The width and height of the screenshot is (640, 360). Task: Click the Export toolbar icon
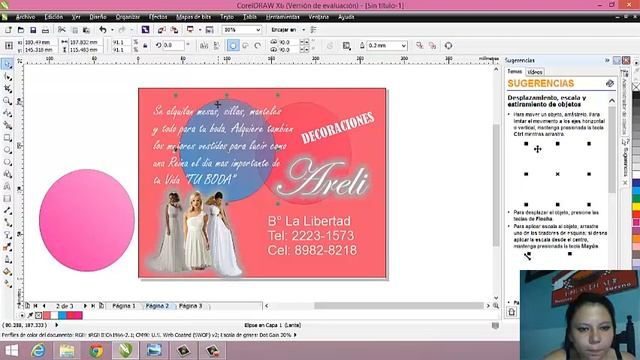(174, 30)
